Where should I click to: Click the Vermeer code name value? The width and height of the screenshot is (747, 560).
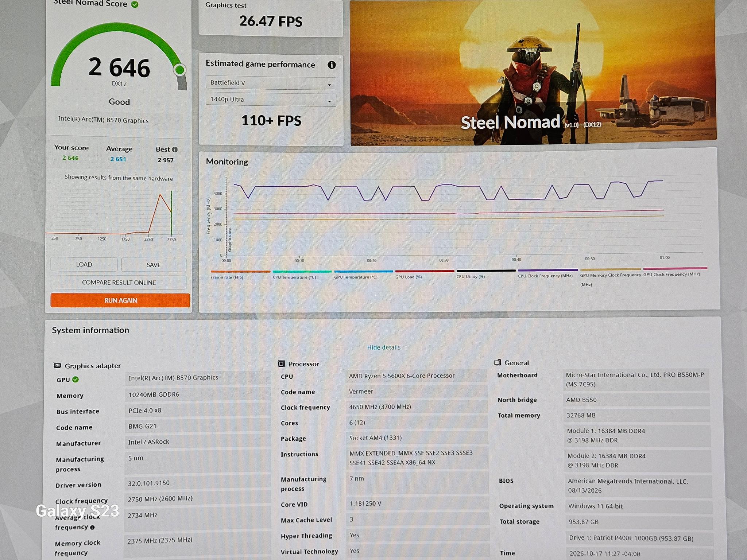[361, 392]
